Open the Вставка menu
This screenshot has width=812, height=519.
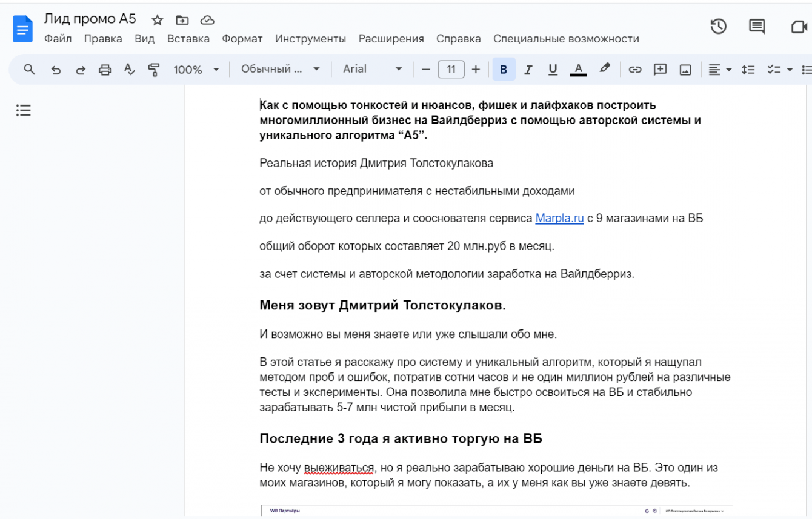[x=188, y=39]
